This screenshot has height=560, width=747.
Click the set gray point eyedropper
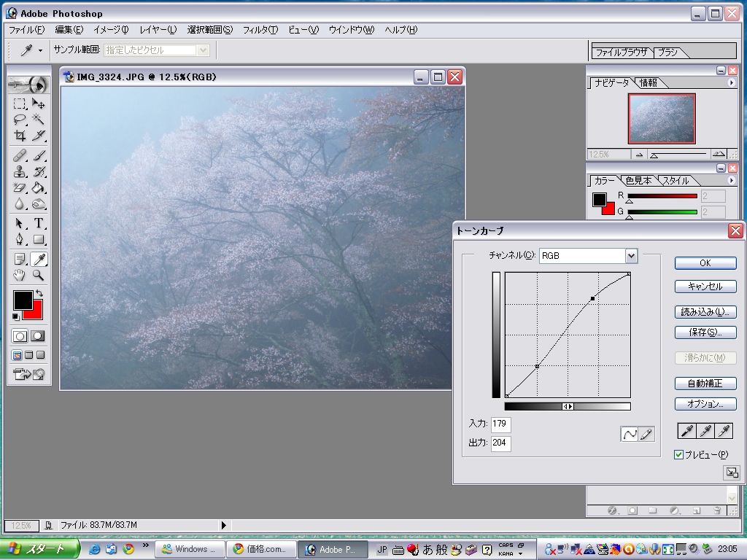pos(705,431)
